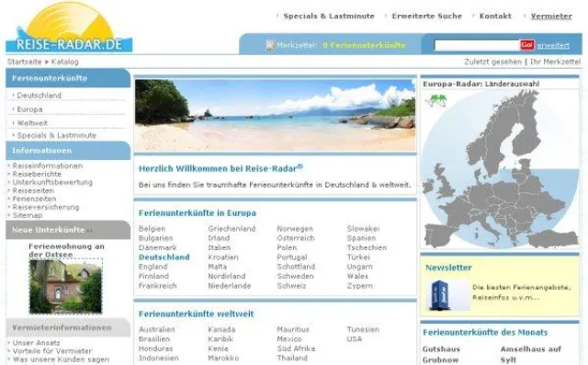Click the Merkzettel notepad icon

point(270,45)
